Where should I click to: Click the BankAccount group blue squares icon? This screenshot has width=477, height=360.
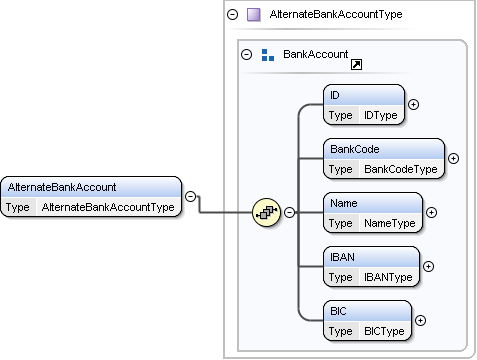268,55
